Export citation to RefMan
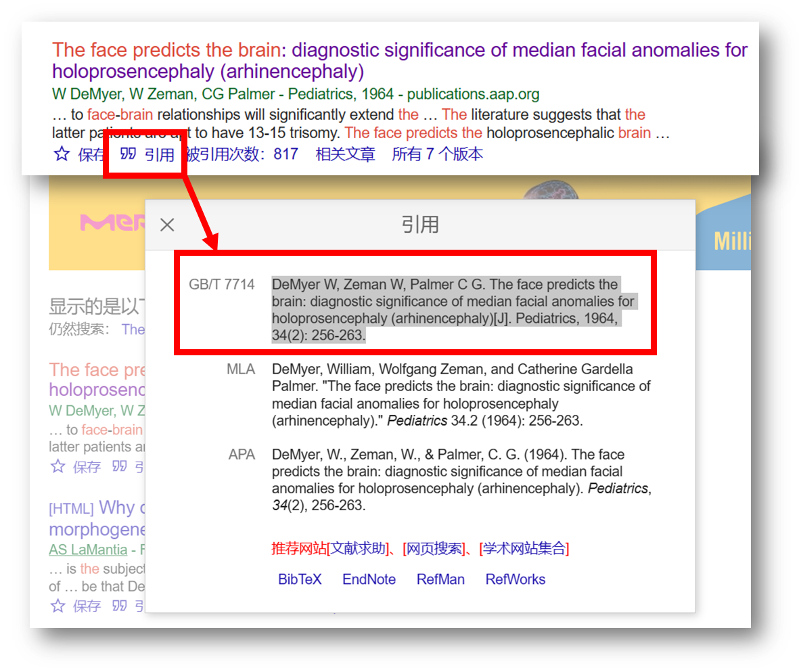 [x=440, y=579]
